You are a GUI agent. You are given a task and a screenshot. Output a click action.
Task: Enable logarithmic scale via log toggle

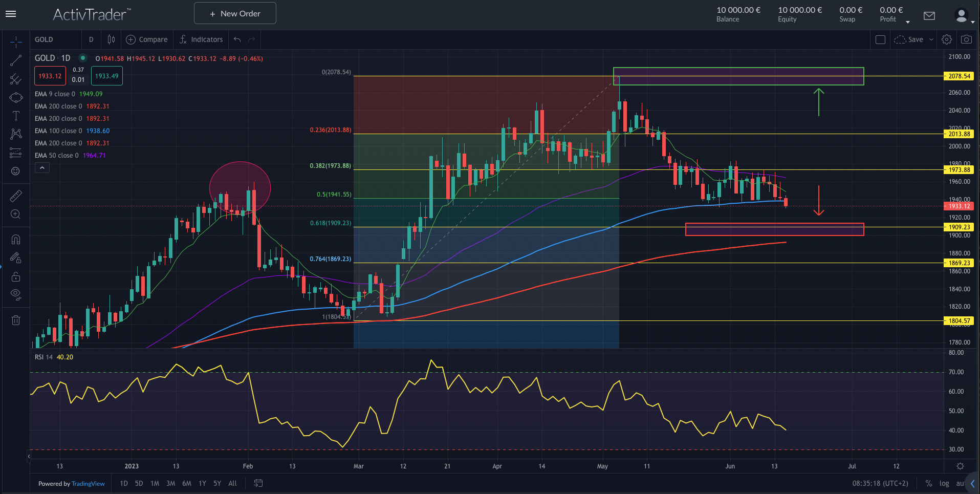click(x=943, y=483)
